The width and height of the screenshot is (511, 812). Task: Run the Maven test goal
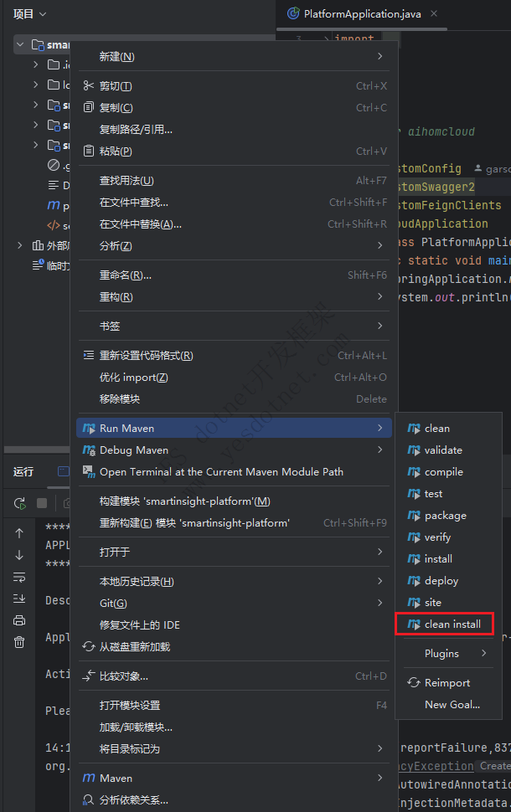tap(448, 494)
